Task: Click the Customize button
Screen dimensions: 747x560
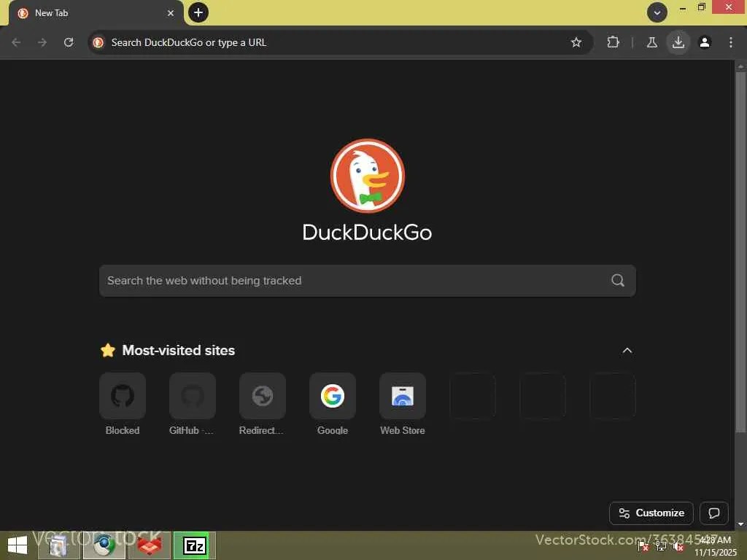Action: [x=651, y=513]
